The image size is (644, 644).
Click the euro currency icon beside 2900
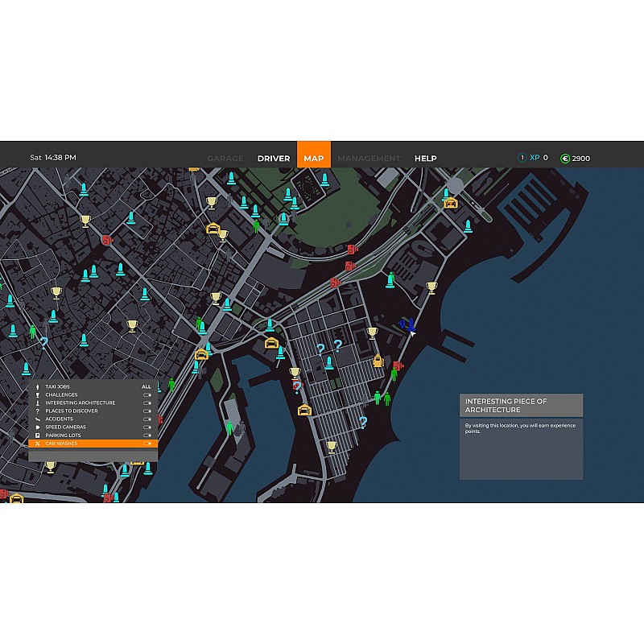(x=565, y=158)
